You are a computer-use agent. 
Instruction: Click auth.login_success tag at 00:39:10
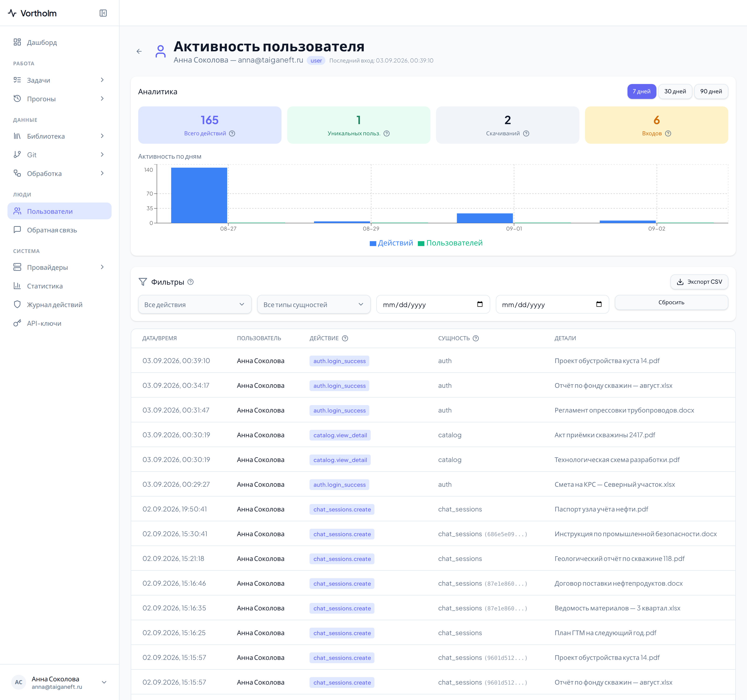click(x=339, y=361)
